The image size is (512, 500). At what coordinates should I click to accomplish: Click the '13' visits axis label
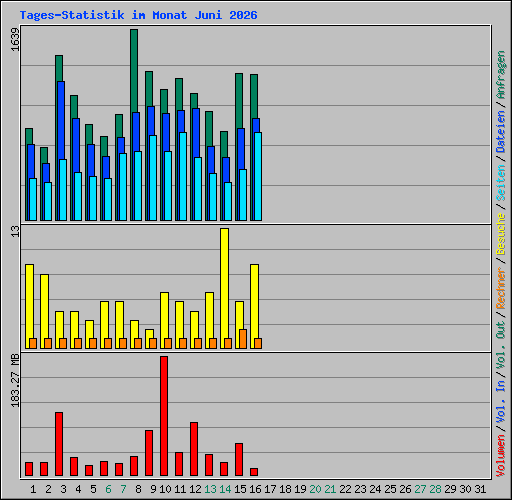[x=16, y=231]
